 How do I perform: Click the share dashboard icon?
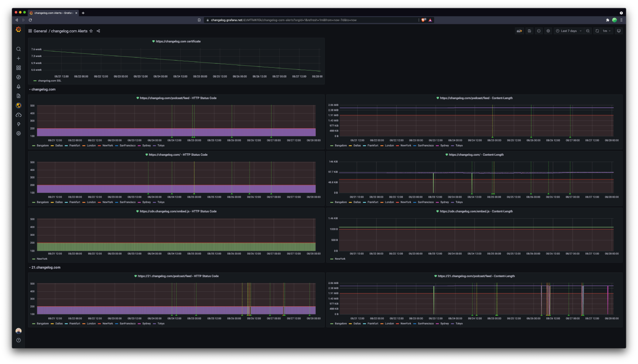click(x=98, y=31)
